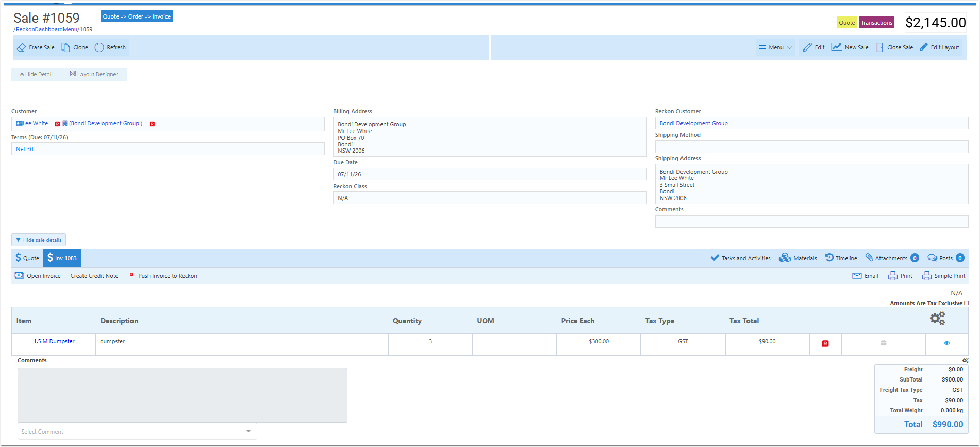Click the Due Date field 07/11/26
This screenshot has width=980, height=447.
(490, 174)
